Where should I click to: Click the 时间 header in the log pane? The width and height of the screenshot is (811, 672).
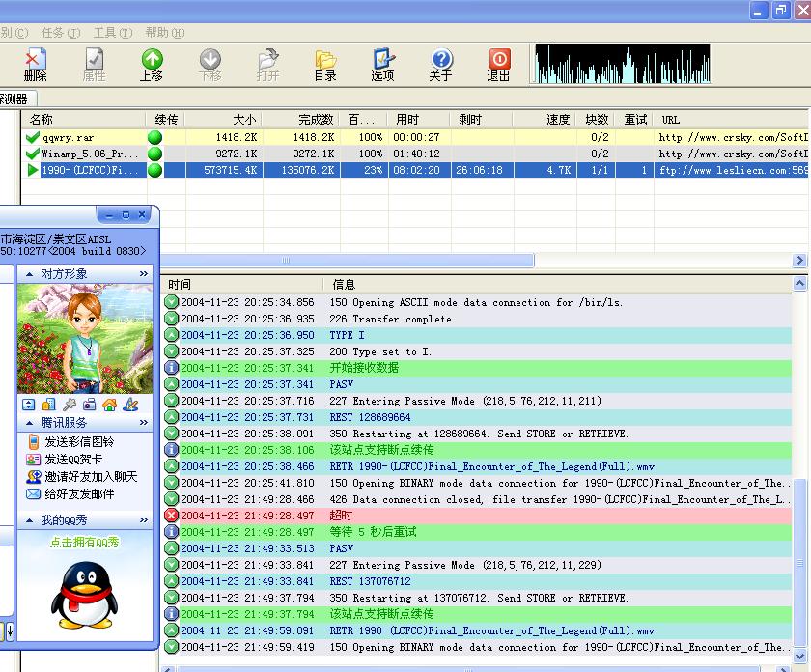tap(242, 285)
